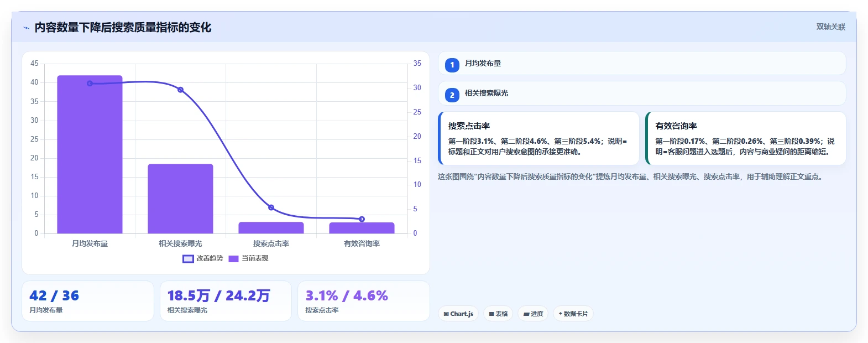This screenshot has width=868, height=343.
Task: Click the 表格 tag
Action: click(498, 314)
